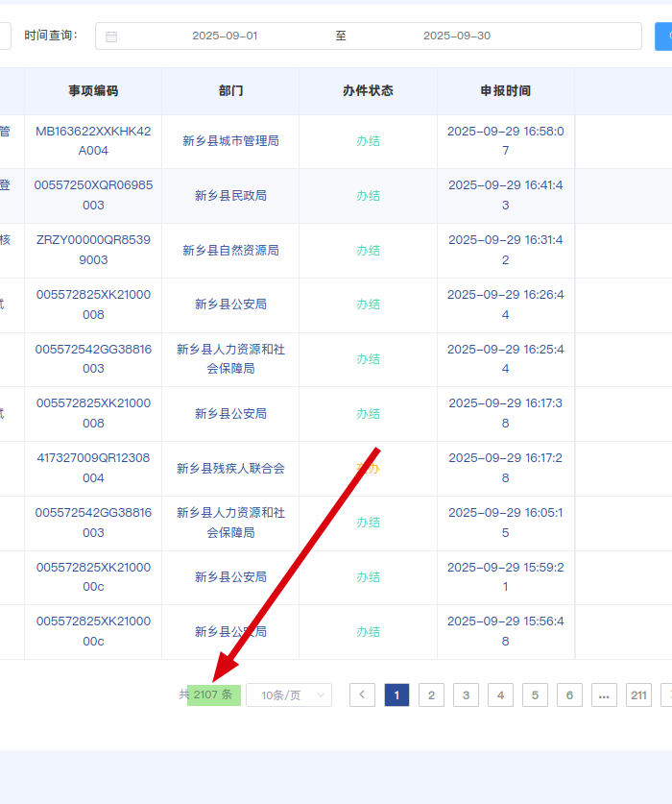672x804 pixels.
Task: Click the 办件状态 column header
Action: pyautogui.click(x=368, y=91)
